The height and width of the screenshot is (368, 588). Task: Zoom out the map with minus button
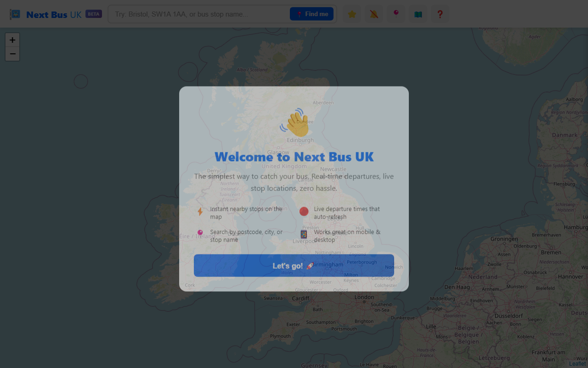click(12, 54)
